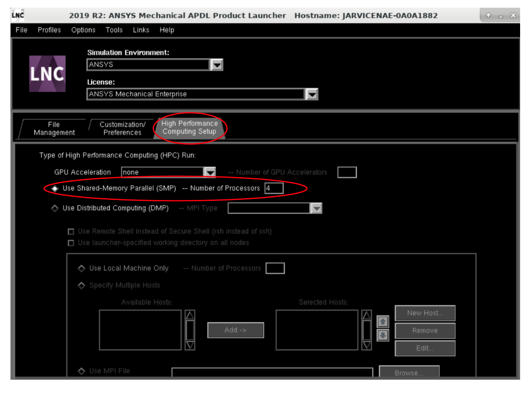The height and width of the screenshot is (397, 532).
Task: Click the Available Hosts scroll-up arrow
Action: click(x=190, y=315)
